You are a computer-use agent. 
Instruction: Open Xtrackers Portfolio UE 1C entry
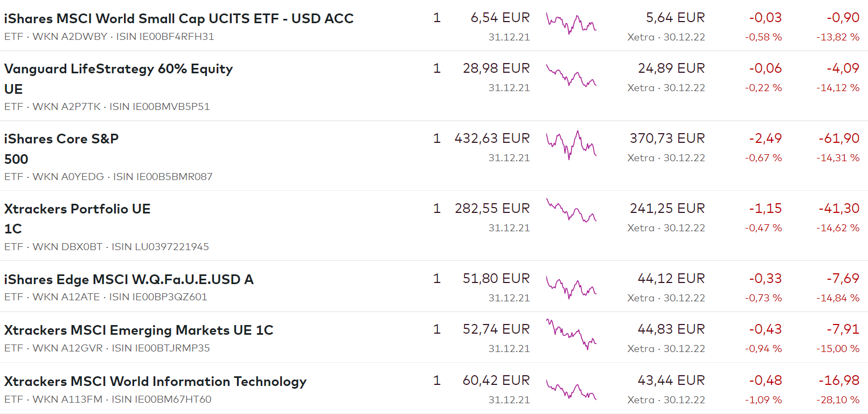pos(77,209)
